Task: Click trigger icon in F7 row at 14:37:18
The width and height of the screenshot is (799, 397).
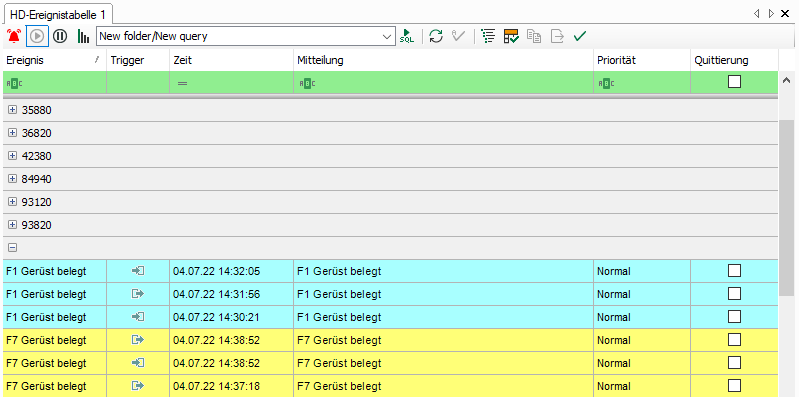Action: pos(138,386)
